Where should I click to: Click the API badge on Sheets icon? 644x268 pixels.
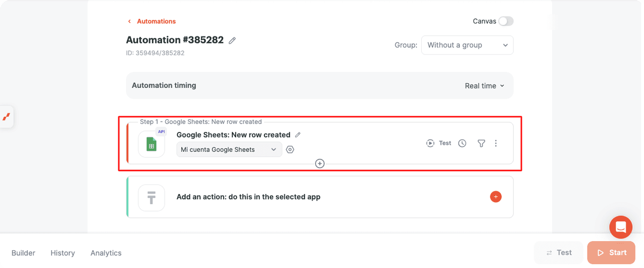point(160,132)
